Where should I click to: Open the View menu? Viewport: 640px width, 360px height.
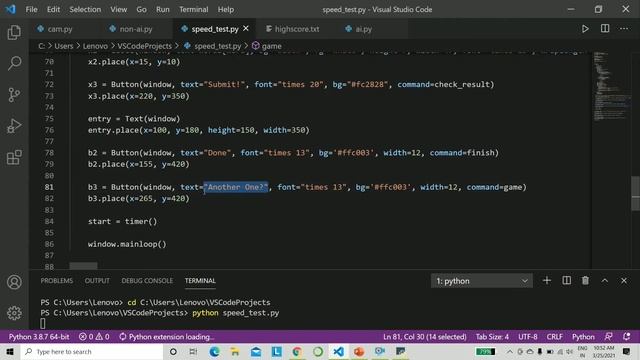118,9
